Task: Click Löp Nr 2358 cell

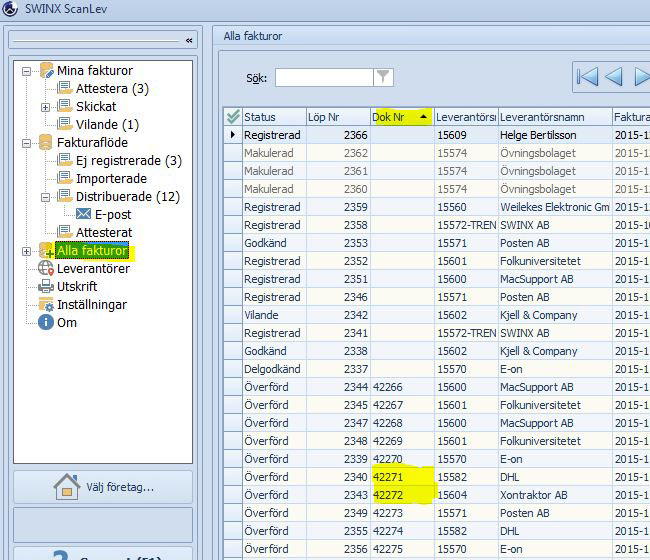Action: click(x=338, y=225)
